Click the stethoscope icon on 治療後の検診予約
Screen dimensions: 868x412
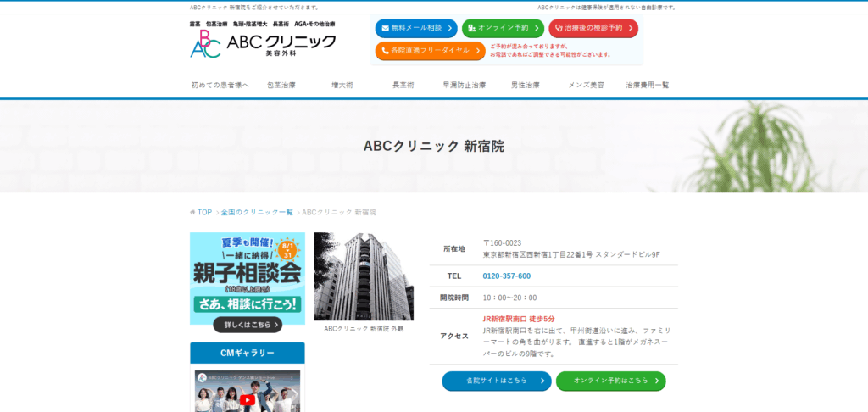click(559, 28)
